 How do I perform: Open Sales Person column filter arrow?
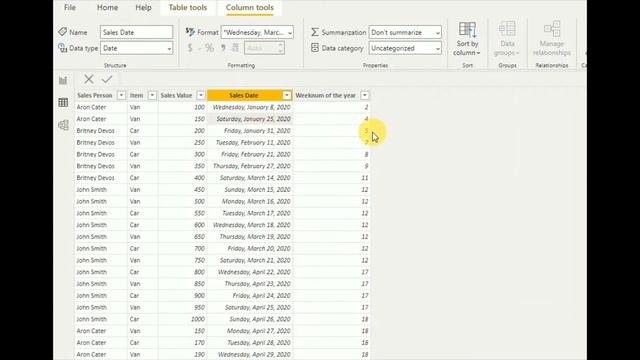(x=121, y=95)
